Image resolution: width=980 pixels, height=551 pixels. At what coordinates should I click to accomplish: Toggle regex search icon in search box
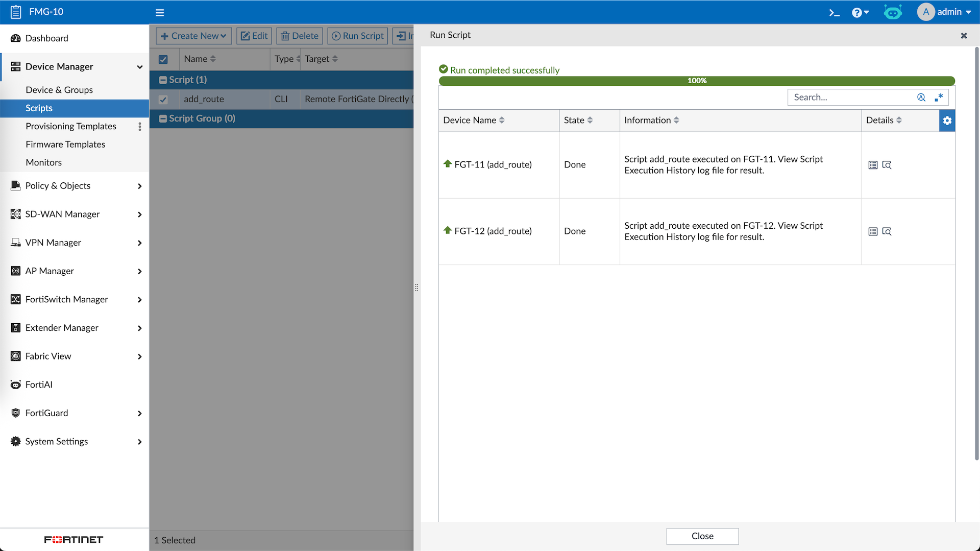tap(939, 97)
